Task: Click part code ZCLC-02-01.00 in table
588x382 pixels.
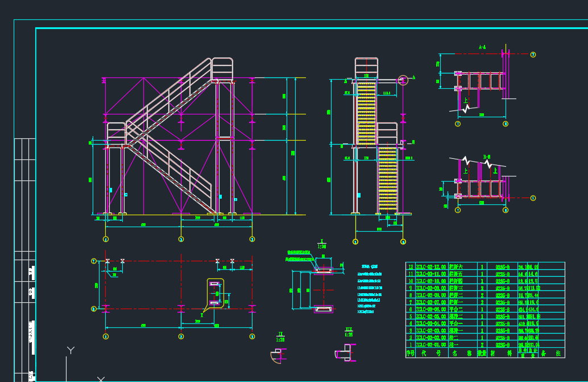Action: [x=432, y=345]
